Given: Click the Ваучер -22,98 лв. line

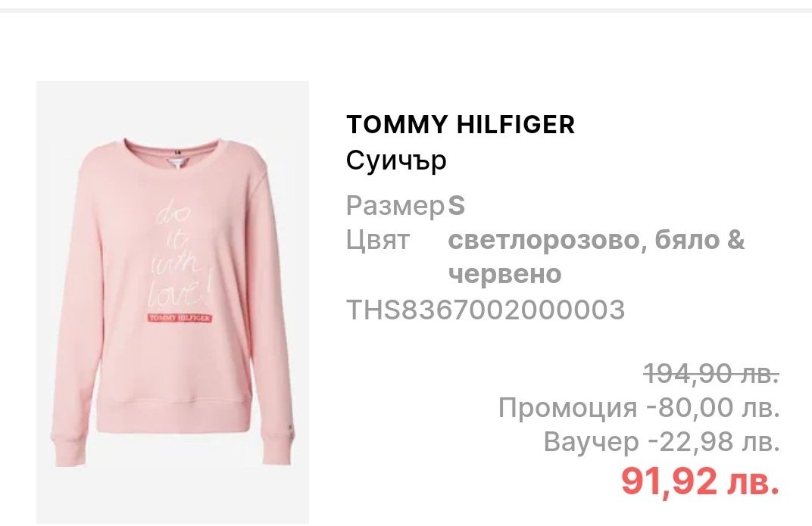Looking at the screenshot, I should 662,442.
